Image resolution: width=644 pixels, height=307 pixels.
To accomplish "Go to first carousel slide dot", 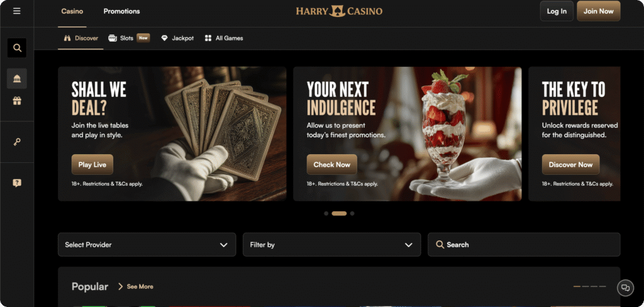I will (x=326, y=213).
